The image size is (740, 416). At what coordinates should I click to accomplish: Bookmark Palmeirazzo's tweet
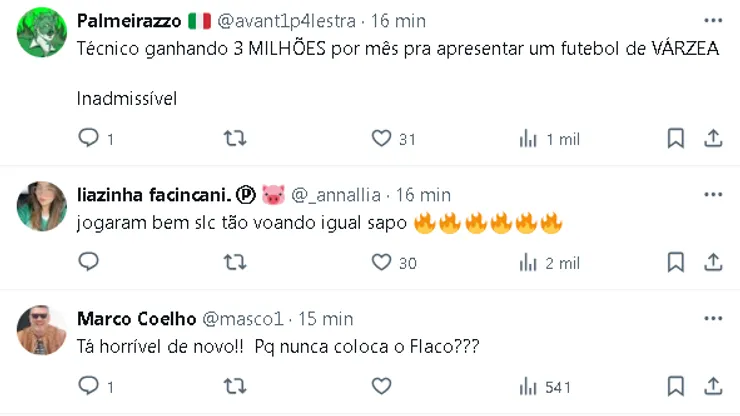pyautogui.click(x=676, y=139)
